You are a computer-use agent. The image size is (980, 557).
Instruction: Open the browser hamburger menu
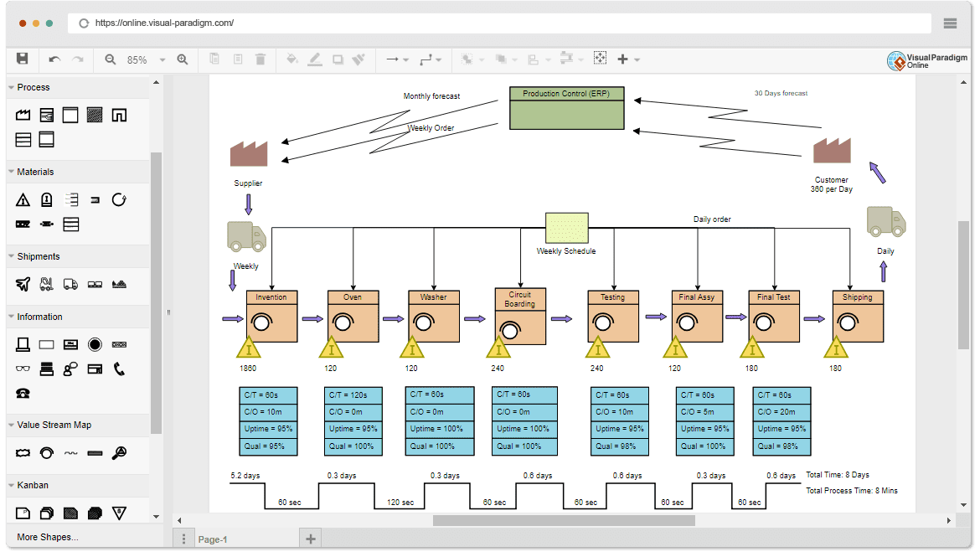pyautogui.click(x=950, y=23)
